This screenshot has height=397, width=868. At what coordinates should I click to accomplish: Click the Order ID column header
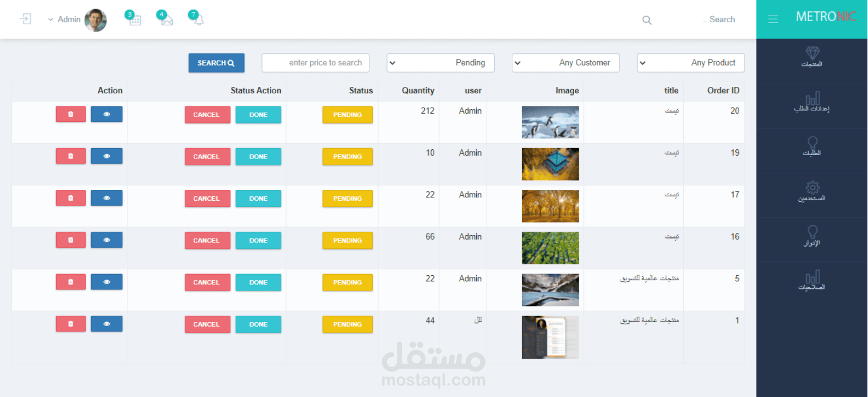click(x=723, y=90)
